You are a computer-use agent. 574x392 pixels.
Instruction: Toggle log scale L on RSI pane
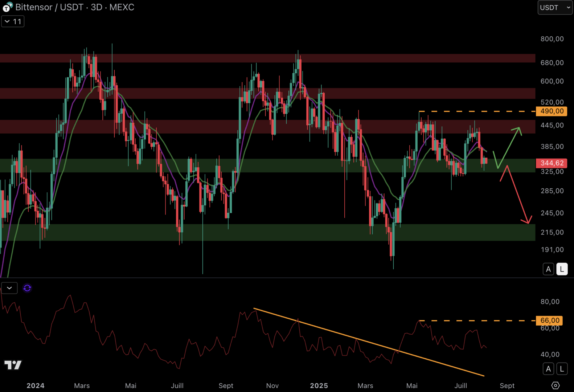pyautogui.click(x=562, y=369)
